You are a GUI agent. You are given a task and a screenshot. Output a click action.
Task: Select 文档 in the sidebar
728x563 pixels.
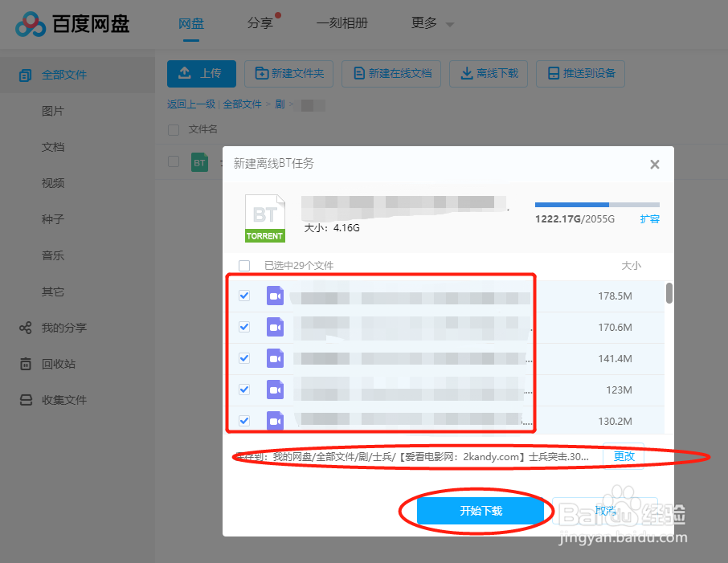click(x=53, y=147)
